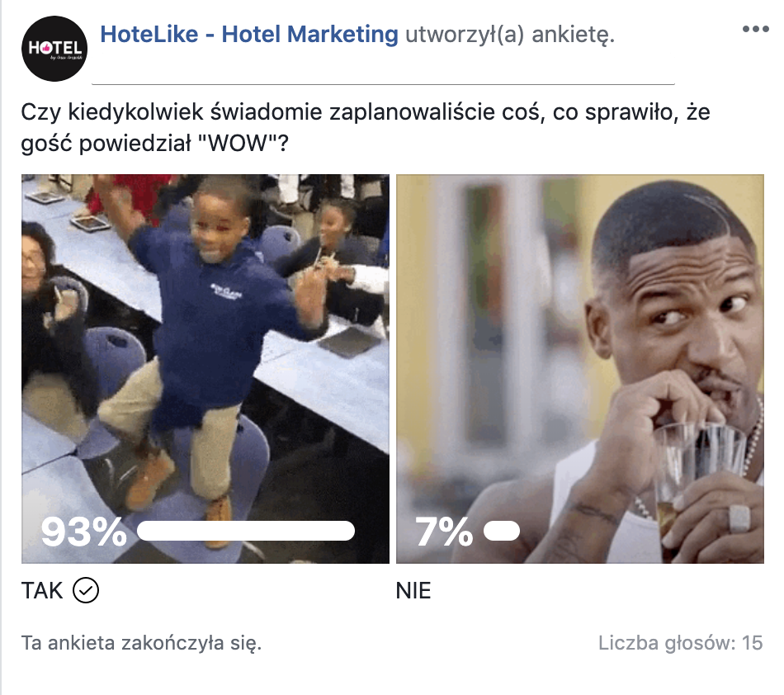This screenshot has height=695, width=784.
Task: Select the man drinking GIF option
Action: point(580,368)
